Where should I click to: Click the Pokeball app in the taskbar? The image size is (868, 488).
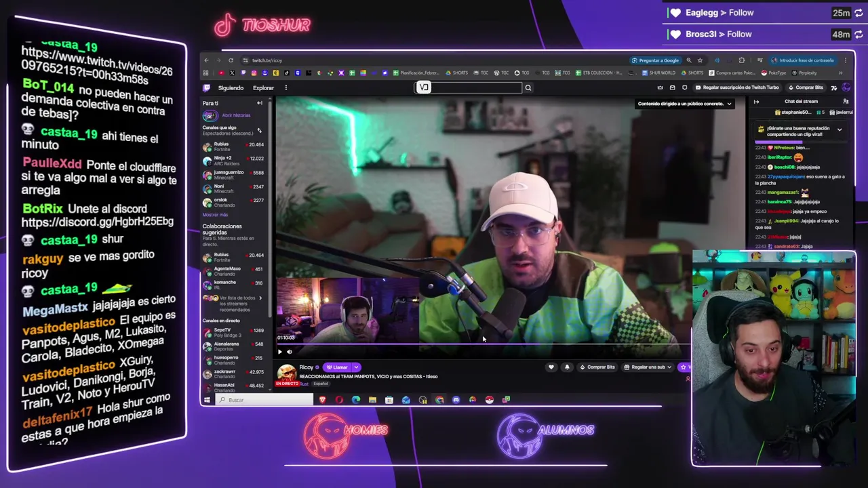[489, 400]
